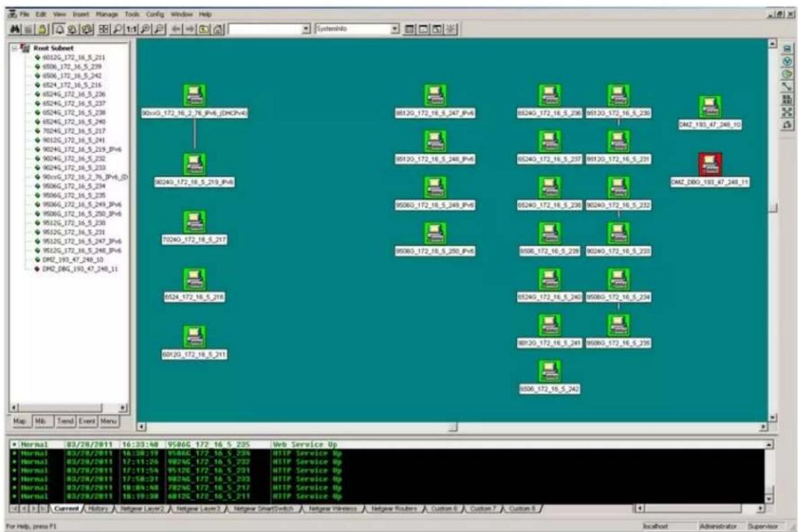Click the Map button under the tree
The width and height of the screenshot is (798, 532).
tap(20, 421)
